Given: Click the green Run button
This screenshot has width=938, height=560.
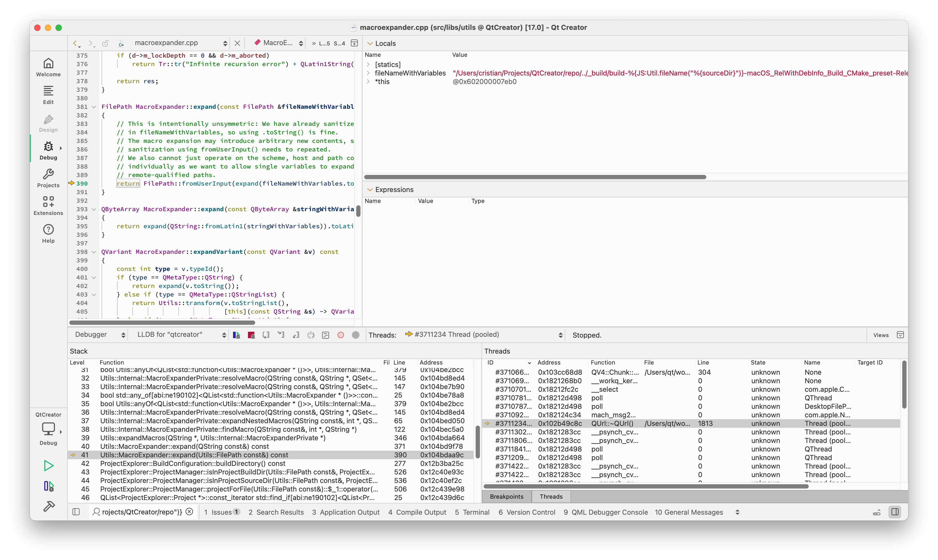Looking at the screenshot, I should (48, 466).
